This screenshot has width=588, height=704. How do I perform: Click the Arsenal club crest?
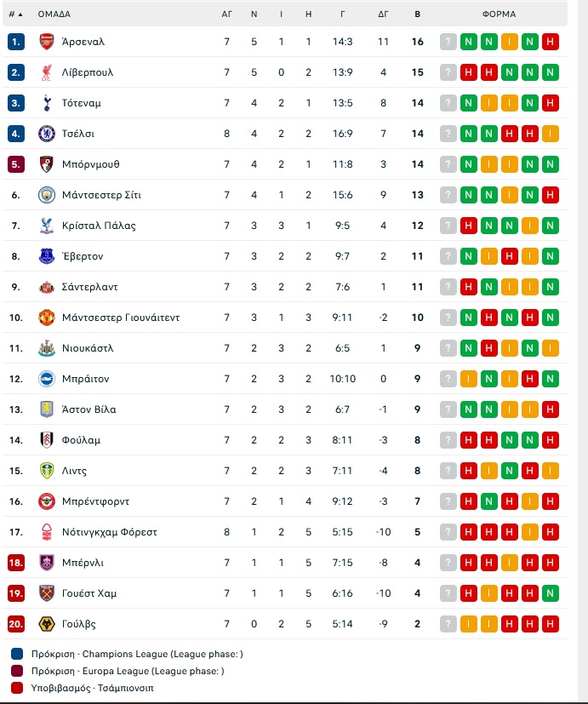tap(47, 42)
